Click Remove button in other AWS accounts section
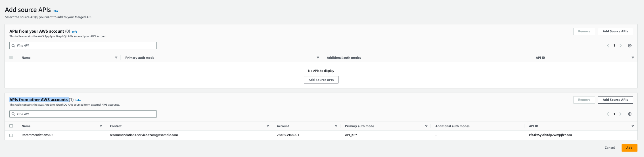The height and width of the screenshot is (157, 644). coord(584,100)
